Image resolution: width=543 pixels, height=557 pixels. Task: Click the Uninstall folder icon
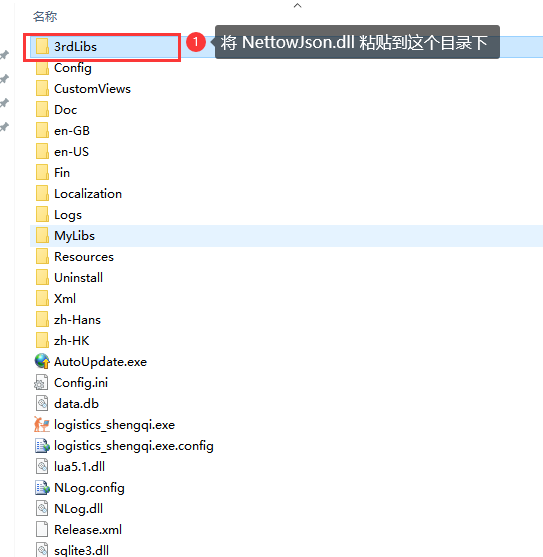tap(42, 277)
